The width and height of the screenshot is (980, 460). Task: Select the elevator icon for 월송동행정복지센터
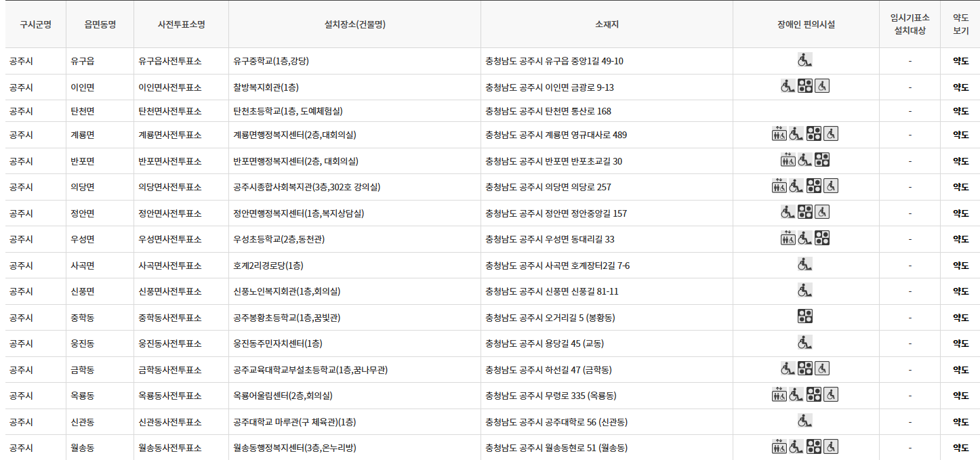[779, 447]
